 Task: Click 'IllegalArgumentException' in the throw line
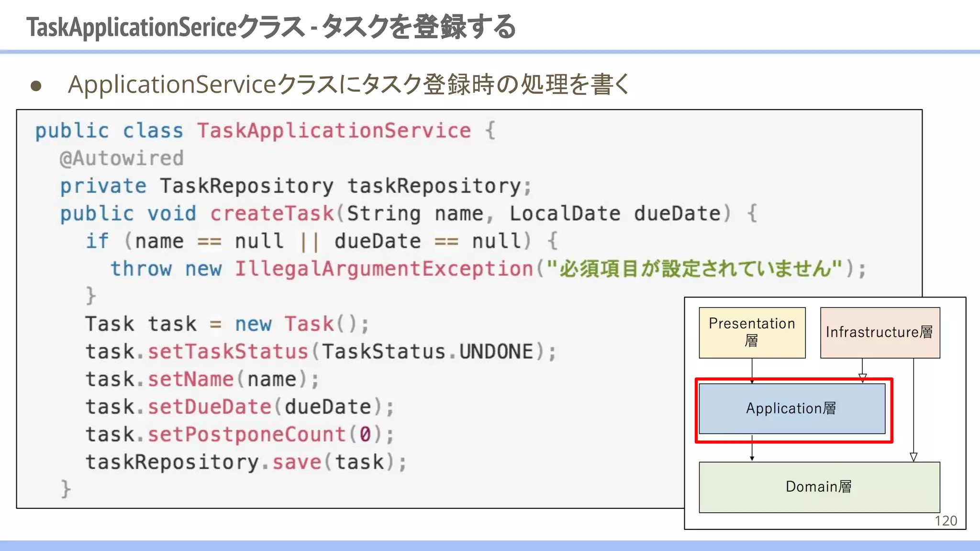click(384, 269)
